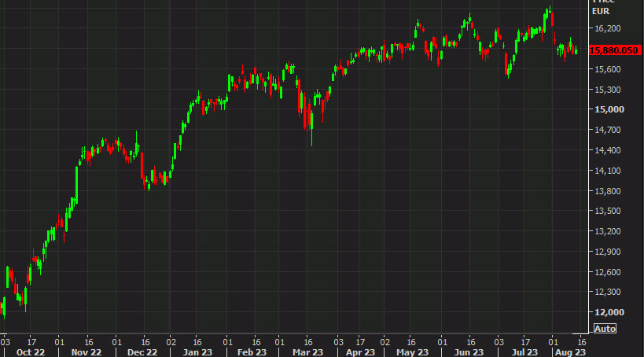Click the bold 12,000 axis label
Screen dimensions: 644x357
click(609, 312)
